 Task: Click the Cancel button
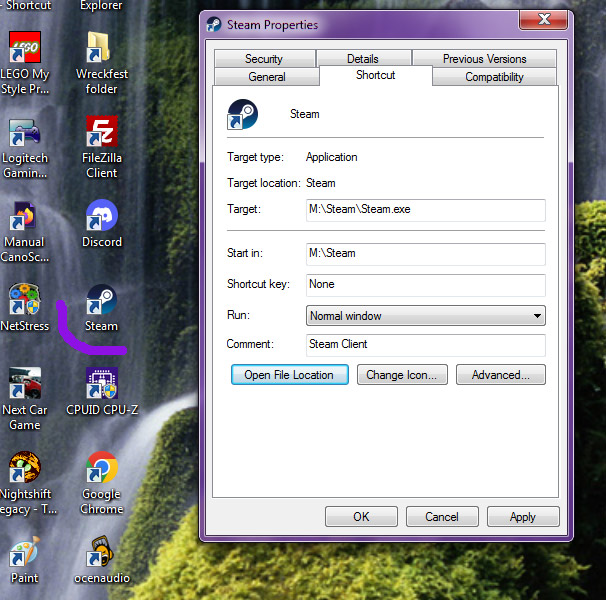coord(442,516)
